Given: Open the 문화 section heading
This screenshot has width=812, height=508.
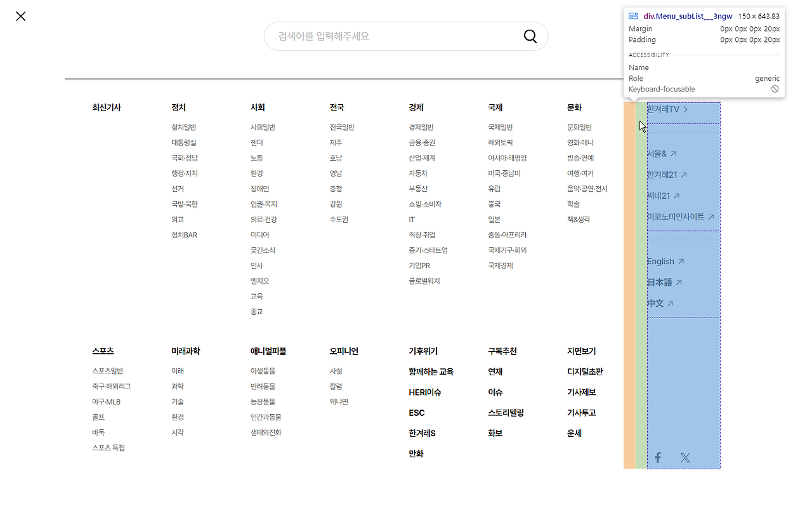Looking at the screenshot, I should point(575,107).
